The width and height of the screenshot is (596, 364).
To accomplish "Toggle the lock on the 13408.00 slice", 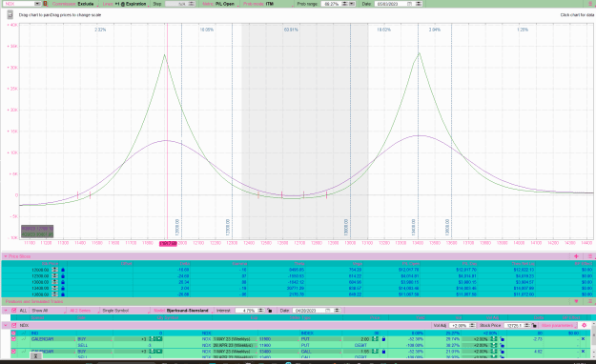I will point(63,288).
